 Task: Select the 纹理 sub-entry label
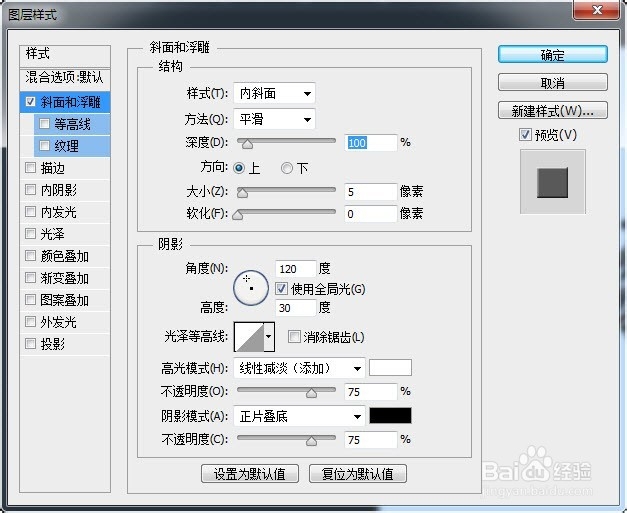(66, 146)
